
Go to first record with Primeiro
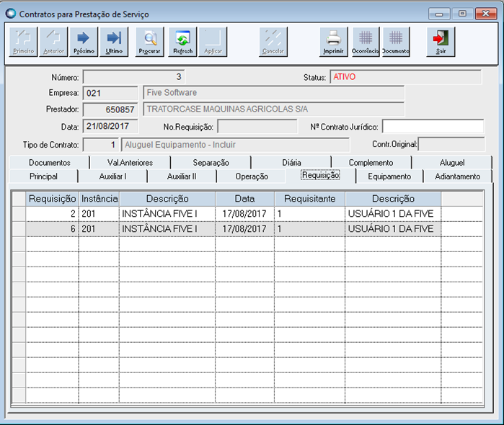click(x=24, y=42)
